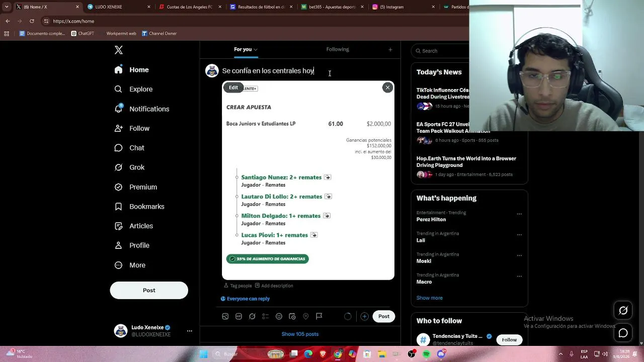Viewport: 644px width, 362px height.
Task: Open the TikTok Influencer news story
Action: coord(443,98)
